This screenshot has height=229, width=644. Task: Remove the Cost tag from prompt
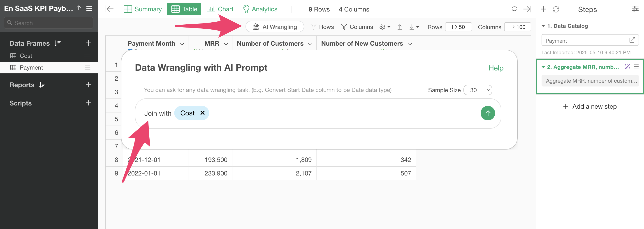(202, 113)
